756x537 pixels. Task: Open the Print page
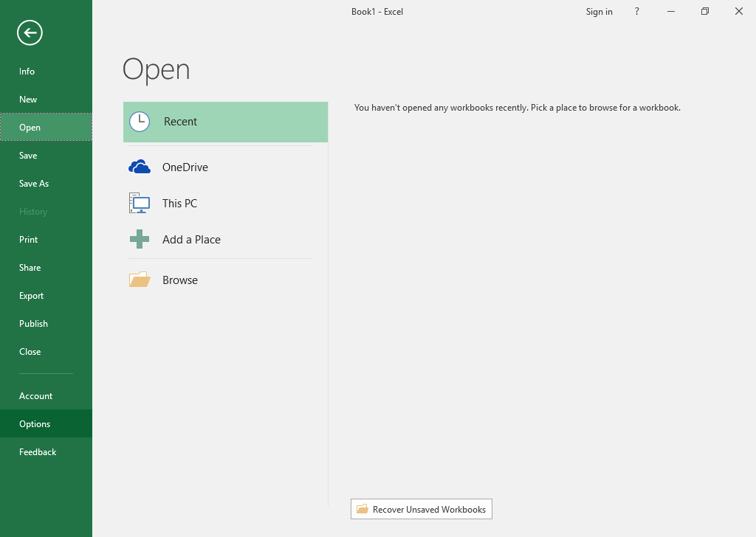[x=46, y=239]
